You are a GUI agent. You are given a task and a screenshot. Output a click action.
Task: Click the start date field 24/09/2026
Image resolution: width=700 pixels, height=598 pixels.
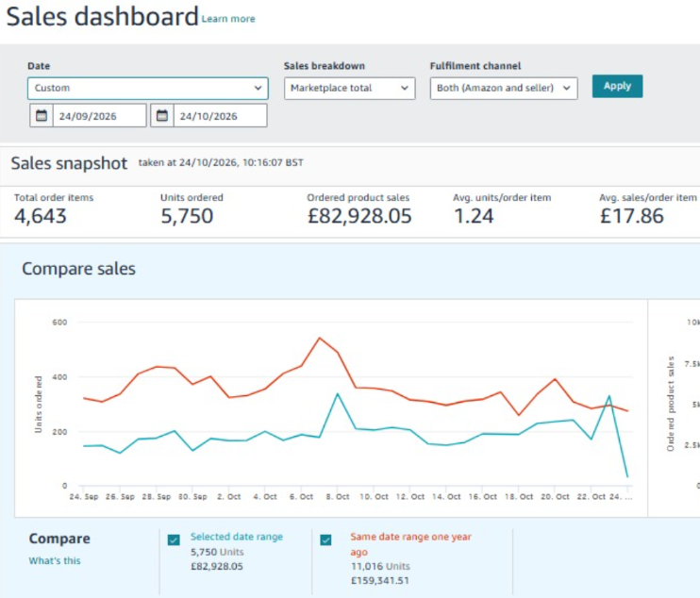(99, 116)
